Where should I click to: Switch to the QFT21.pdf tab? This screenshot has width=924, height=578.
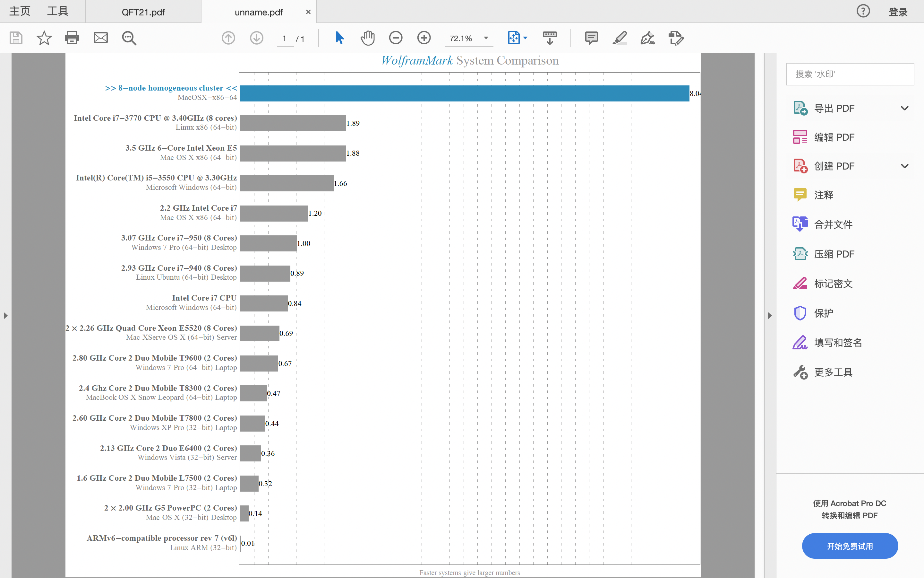[x=143, y=12]
